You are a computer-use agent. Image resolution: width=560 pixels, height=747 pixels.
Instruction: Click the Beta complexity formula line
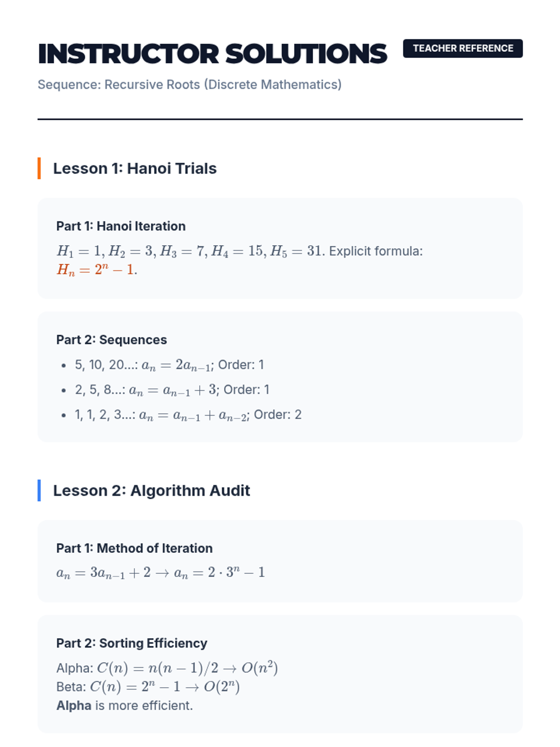(148, 687)
